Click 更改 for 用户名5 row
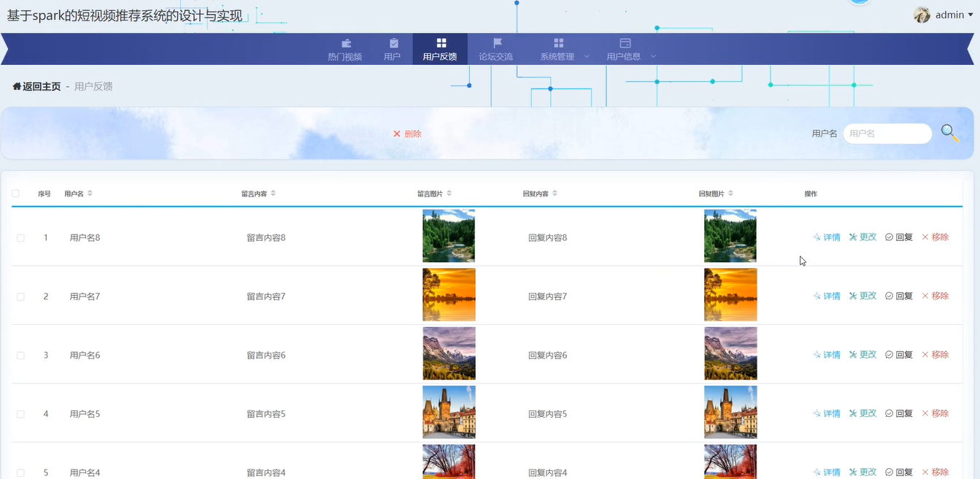This screenshot has height=479, width=980. 863,413
